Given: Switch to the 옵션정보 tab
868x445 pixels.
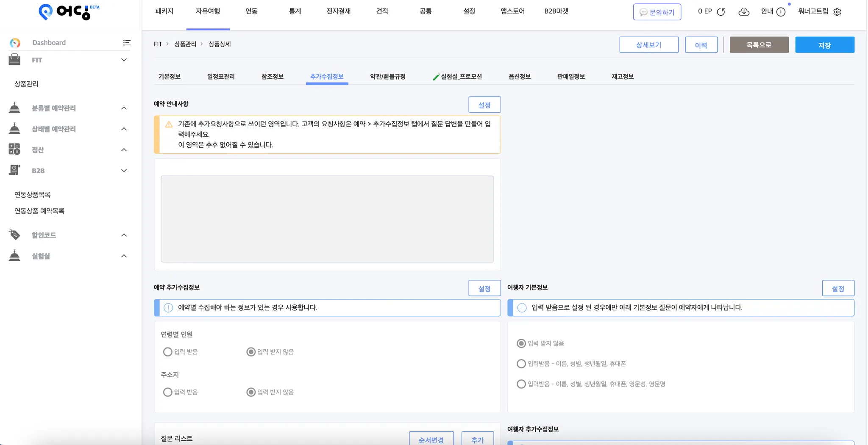Looking at the screenshot, I should 520,77.
